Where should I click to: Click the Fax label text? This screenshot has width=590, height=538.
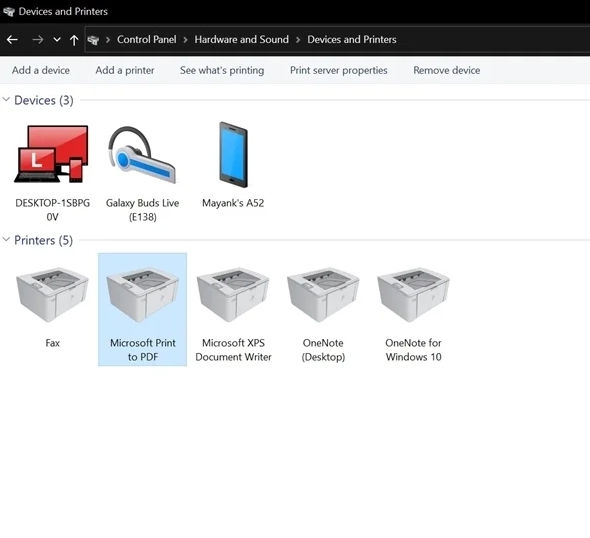(x=52, y=343)
